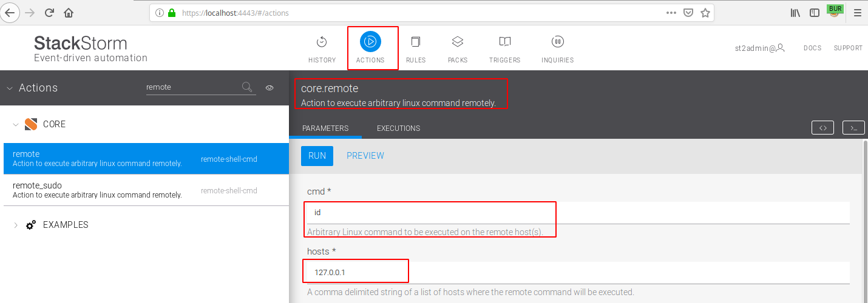Expand the EXAMPLES pack group

click(15, 225)
